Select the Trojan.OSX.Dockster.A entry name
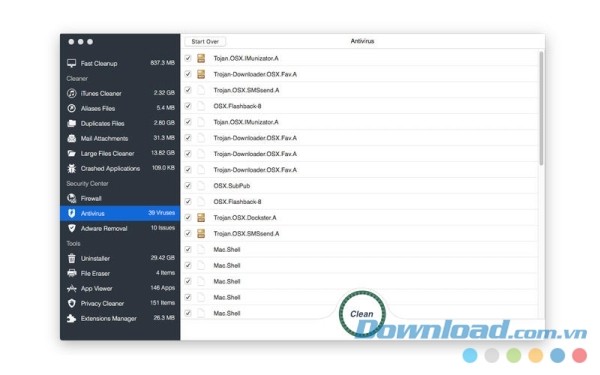The image size is (600, 375). point(245,217)
